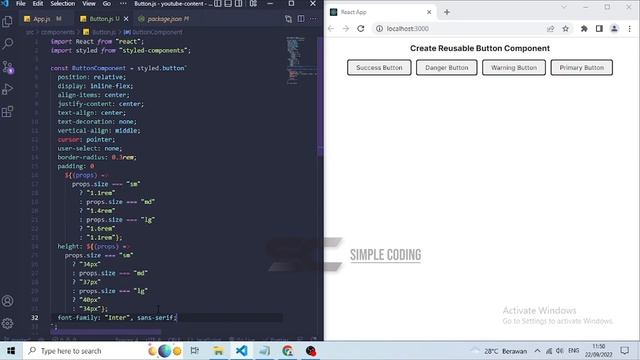The height and width of the screenshot is (360, 640).
Task: View site information icon in address bar
Action: [x=379, y=29]
